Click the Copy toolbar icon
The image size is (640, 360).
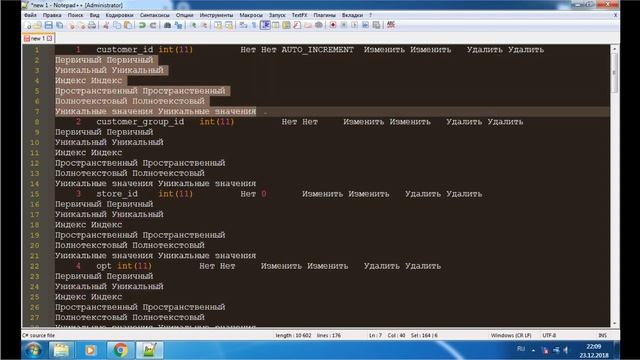117,25
